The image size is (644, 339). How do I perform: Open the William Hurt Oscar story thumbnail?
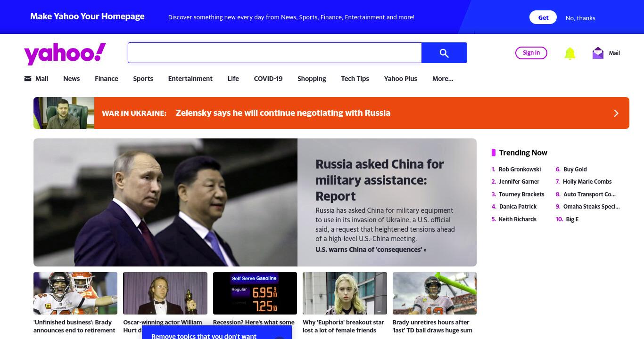(165, 293)
